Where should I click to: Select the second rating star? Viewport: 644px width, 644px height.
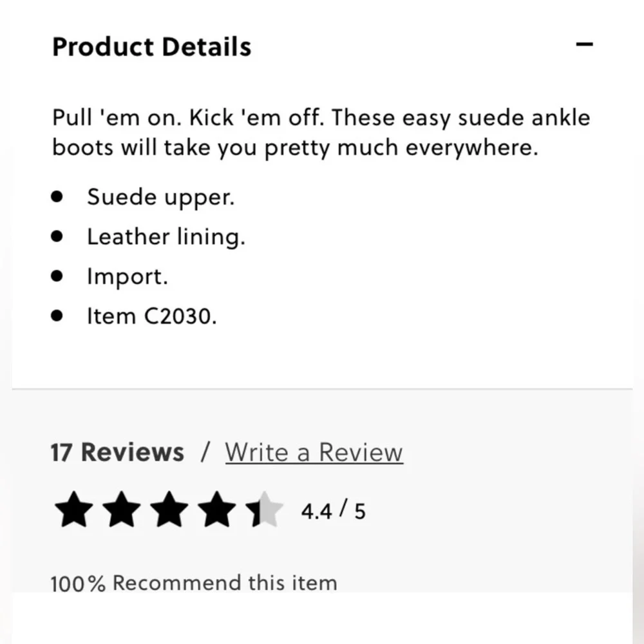tap(122, 509)
